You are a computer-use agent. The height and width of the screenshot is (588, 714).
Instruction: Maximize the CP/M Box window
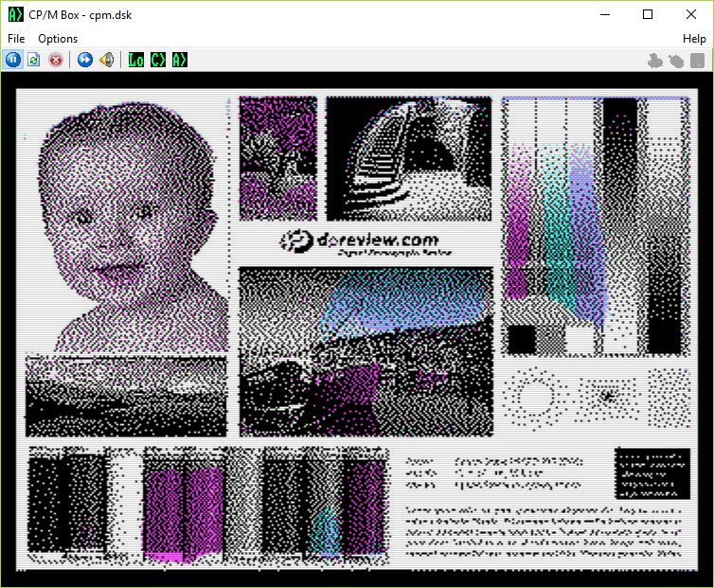[x=648, y=14]
